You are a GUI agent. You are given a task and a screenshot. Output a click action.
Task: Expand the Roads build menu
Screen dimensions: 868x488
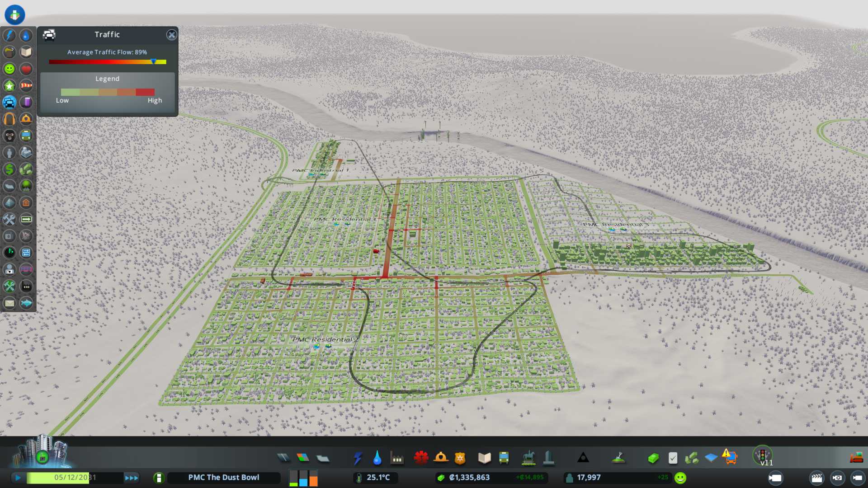click(x=283, y=458)
